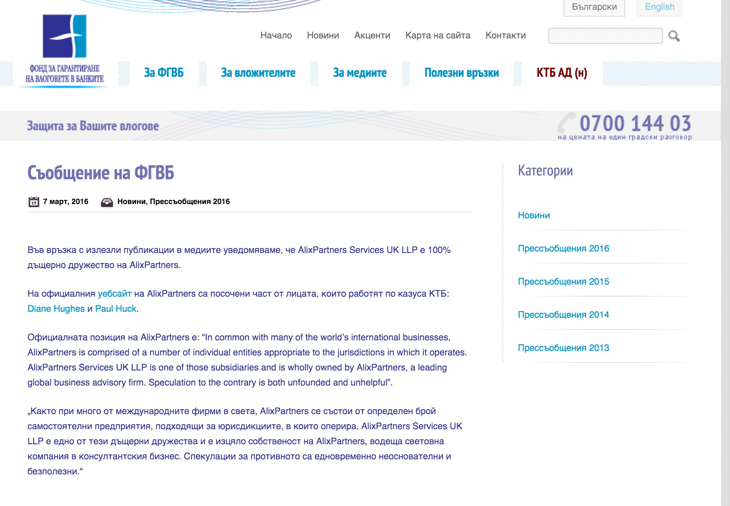The image size is (730, 506).
Task: Click the magnifier search icon
Action: point(674,36)
